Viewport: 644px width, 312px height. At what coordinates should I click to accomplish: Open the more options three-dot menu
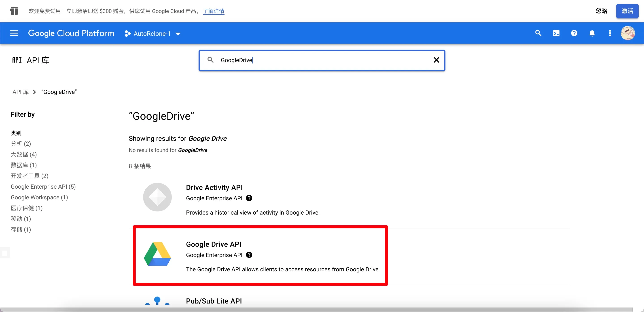[610, 33]
